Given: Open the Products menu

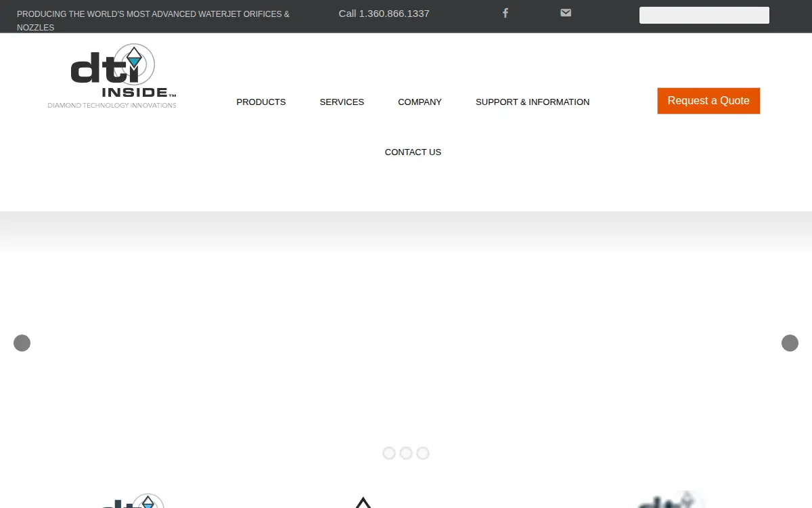Looking at the screenshot, I should tap(261, 102).
